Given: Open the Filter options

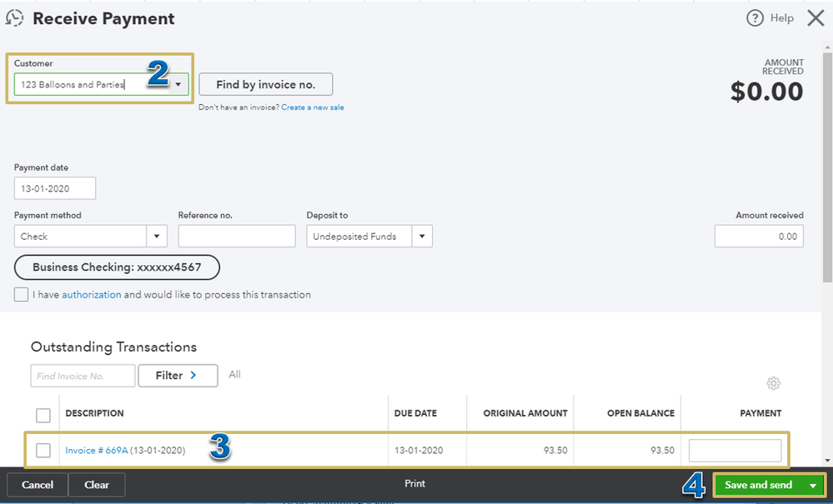Looking at the screenshot, I should coord(178,376).
